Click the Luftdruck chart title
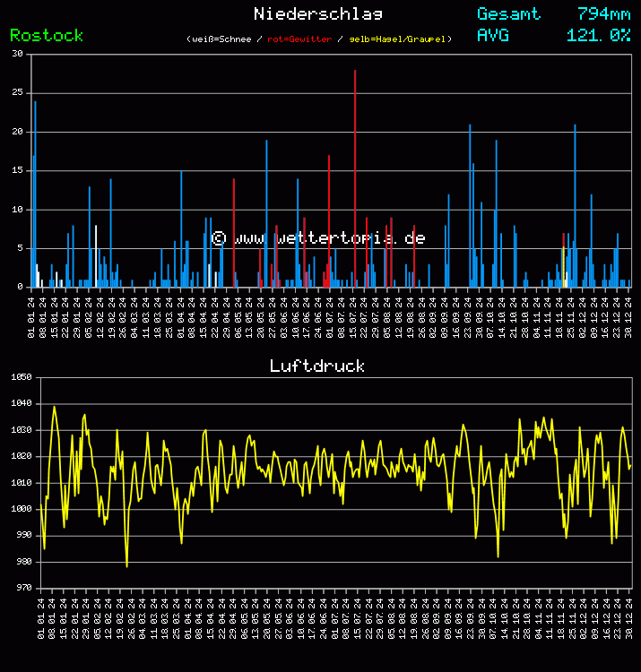The image size is (641, 672). tap(317, 366)
